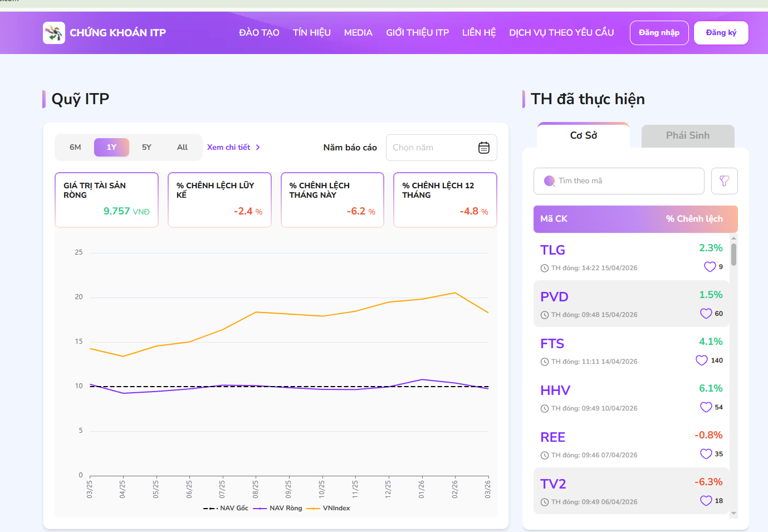Image resolution: width=768 pixels, height=532 pixels.
Task: Expand Xem chi tiết with its chevron arrow
Action: [233, 147]
